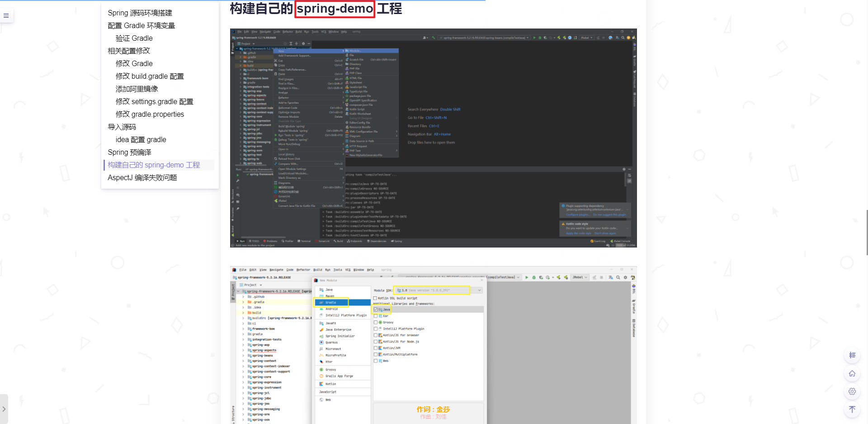Toggle the table of contents floating button
868x424 pixels.
coord(852,355)
